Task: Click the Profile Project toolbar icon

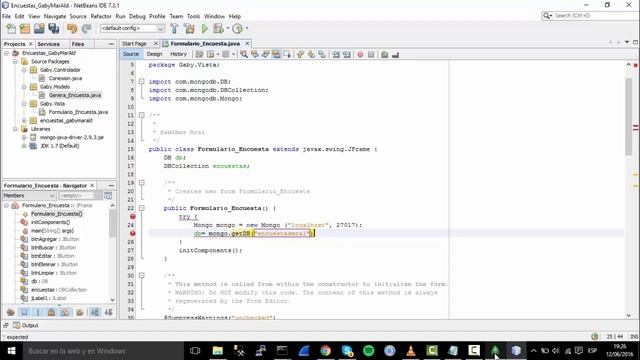Action: [237, 29]
